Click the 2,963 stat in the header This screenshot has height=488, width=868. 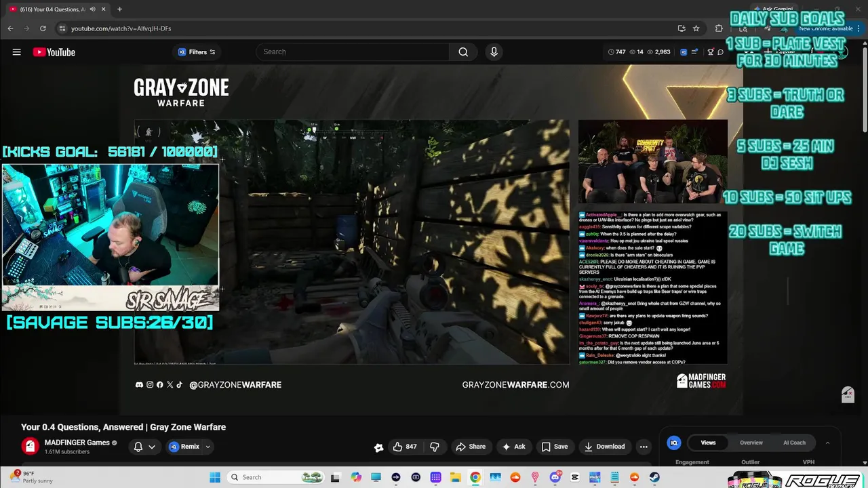click(x=658, y=52)
